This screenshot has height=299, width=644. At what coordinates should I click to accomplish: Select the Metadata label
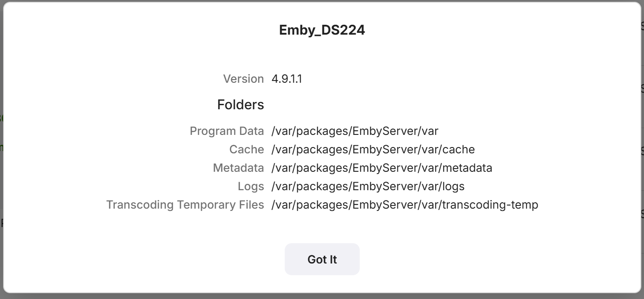238,168
